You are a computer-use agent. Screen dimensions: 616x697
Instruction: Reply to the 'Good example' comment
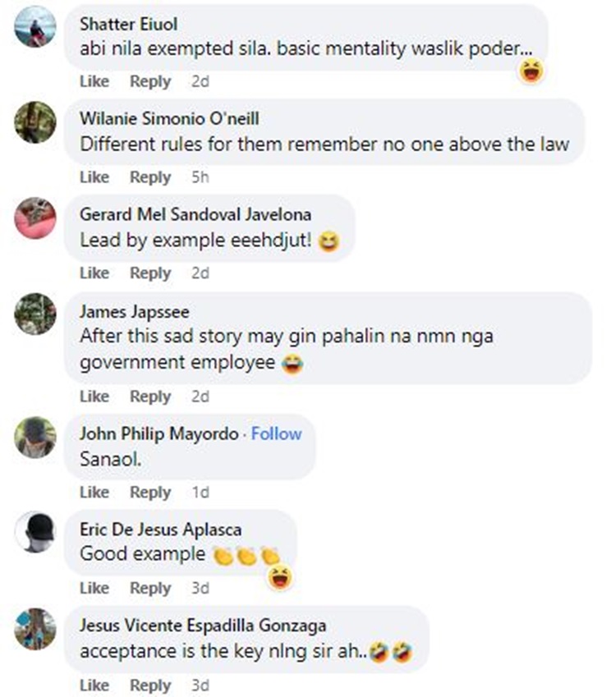[150, 588]
